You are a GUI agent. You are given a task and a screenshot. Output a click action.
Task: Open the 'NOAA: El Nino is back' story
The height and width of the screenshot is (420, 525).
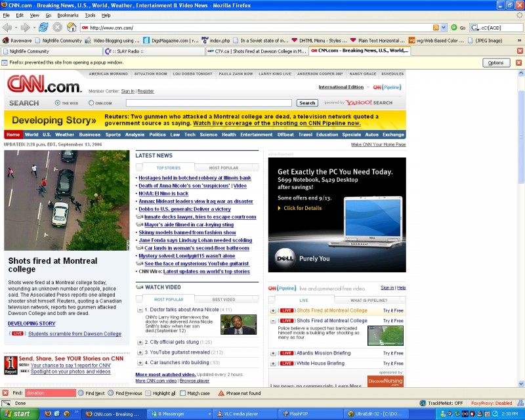[163, 194]
